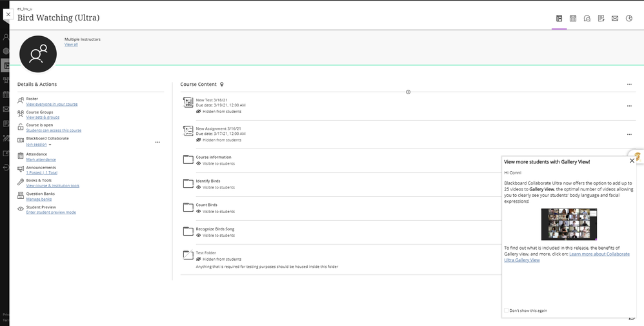The width and height of the screenshot is (644, 326).
Task: Open Blackboard Collaborate more options ellipsis
Action: [157, 142]
